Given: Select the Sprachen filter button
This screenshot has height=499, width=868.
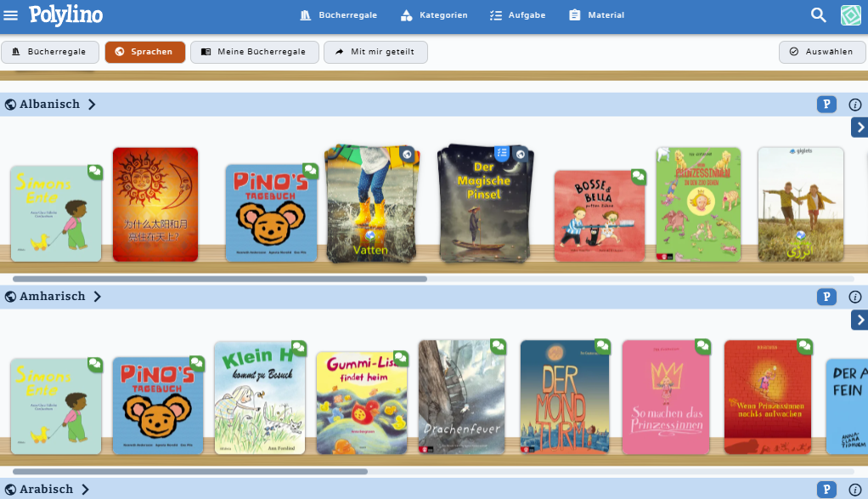Looking at the screenshot, I should (145, 52).
